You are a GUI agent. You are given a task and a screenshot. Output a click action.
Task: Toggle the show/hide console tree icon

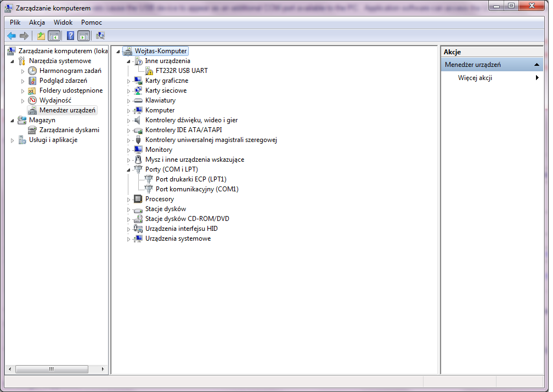(x=54, y=36)
